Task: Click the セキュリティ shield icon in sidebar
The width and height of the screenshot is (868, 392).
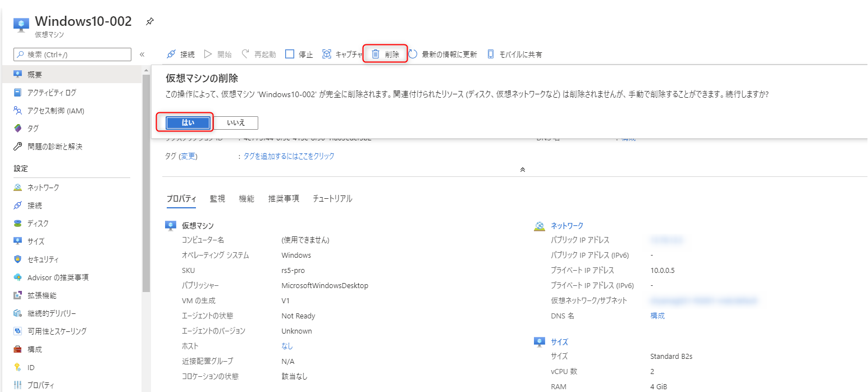Action: [x=17, y=259]
